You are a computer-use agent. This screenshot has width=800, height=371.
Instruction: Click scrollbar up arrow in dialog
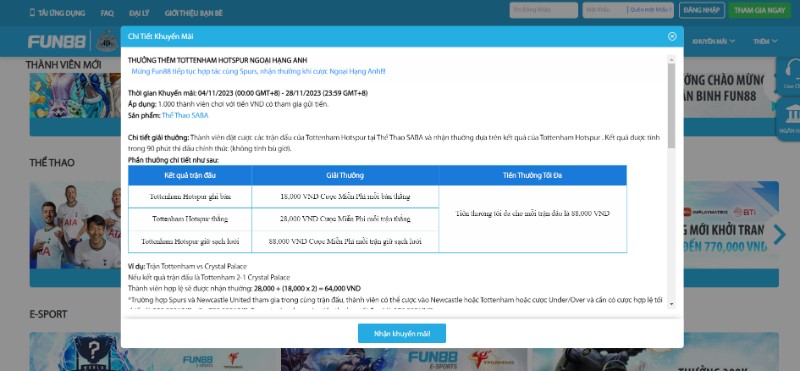pos(671,59)
